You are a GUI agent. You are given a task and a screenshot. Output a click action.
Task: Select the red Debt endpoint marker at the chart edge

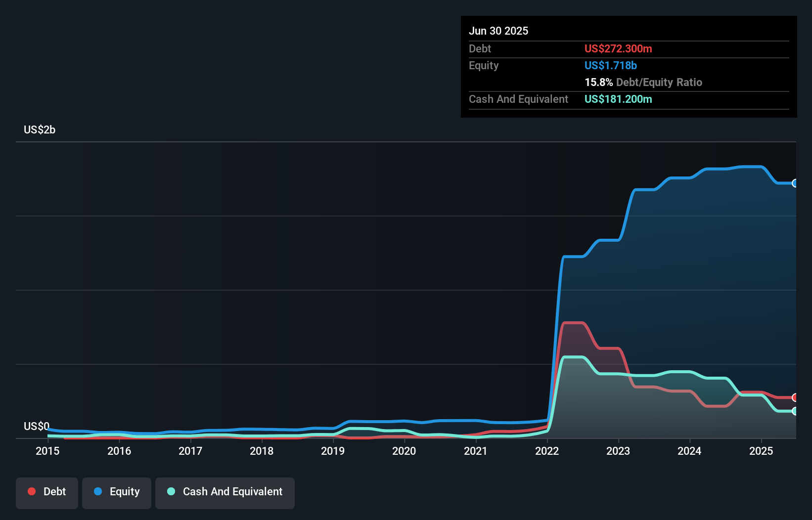(795, 397)
